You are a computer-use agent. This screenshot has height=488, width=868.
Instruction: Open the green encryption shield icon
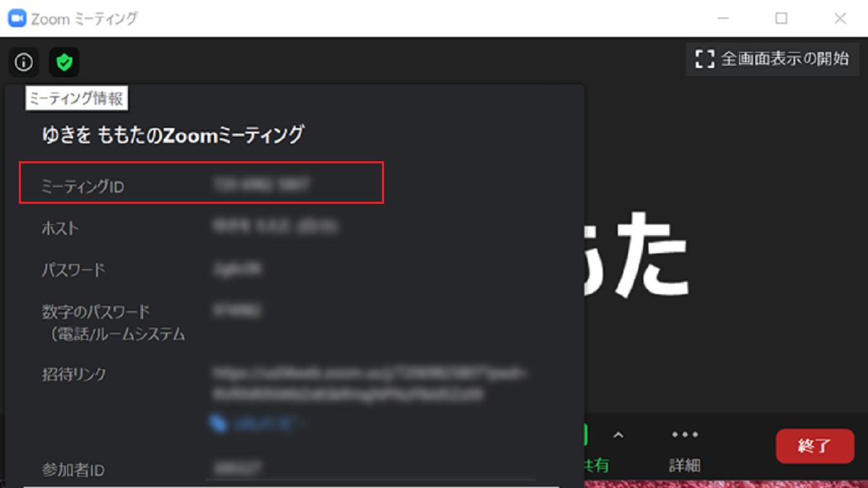coord(64,63)
